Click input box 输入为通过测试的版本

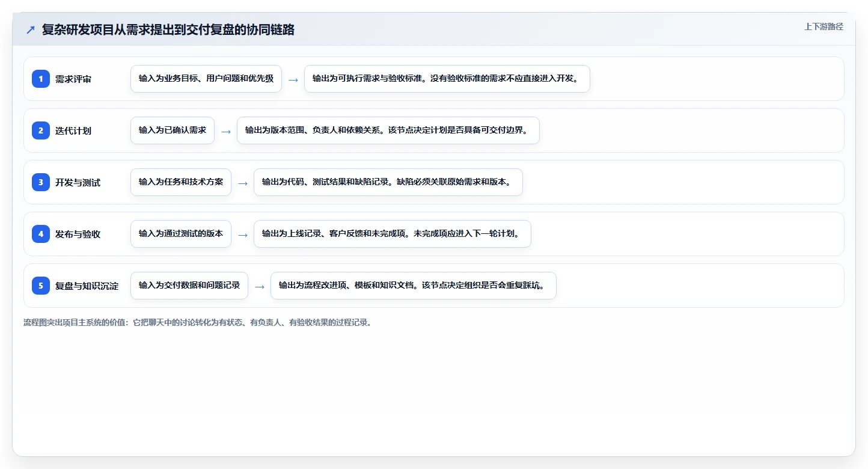point(181,234)
